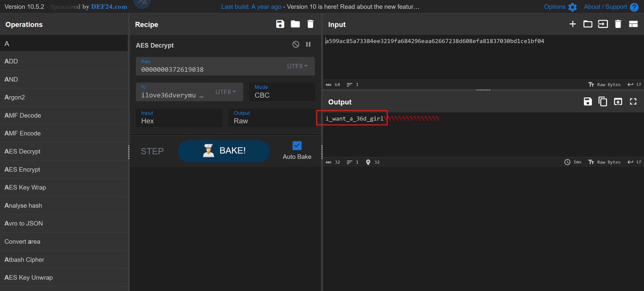Clear recipe with trash icon
The height and width of the screenshot is (291, 644).
coord(310,24)
